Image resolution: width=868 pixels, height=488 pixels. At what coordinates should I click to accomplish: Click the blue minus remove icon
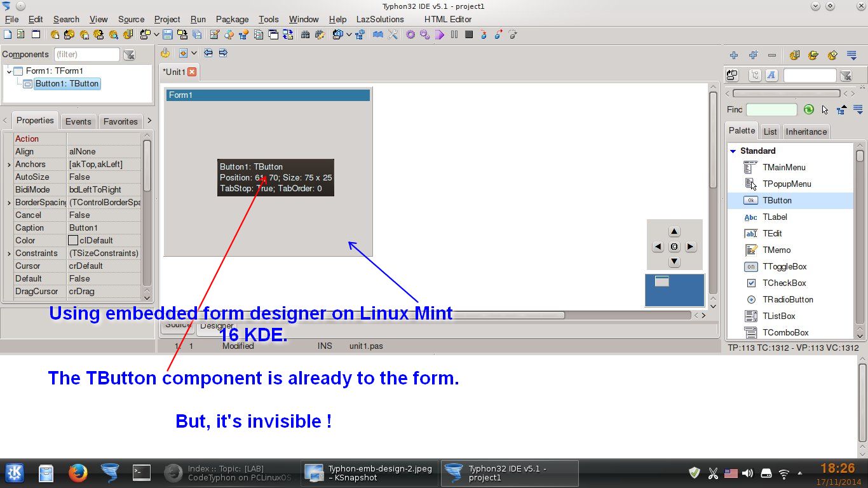(x=772, y=55)
